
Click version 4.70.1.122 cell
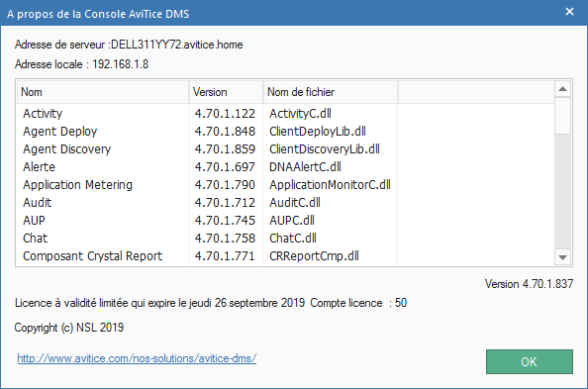[x=225, y=113]
